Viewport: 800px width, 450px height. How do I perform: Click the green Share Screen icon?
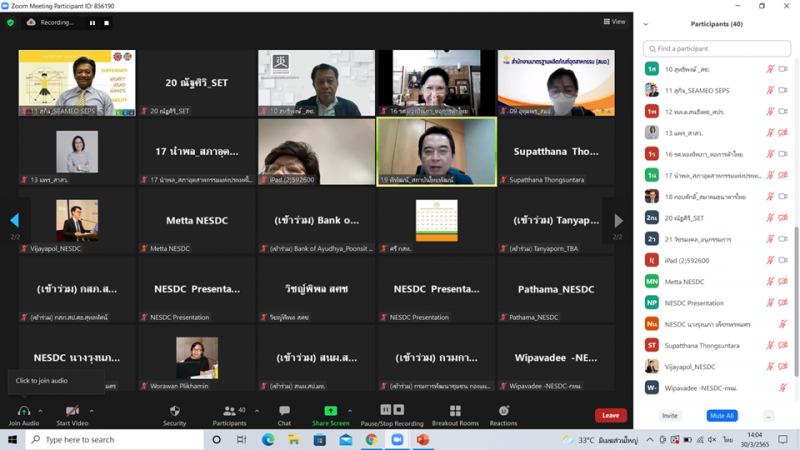coord(331,411)
